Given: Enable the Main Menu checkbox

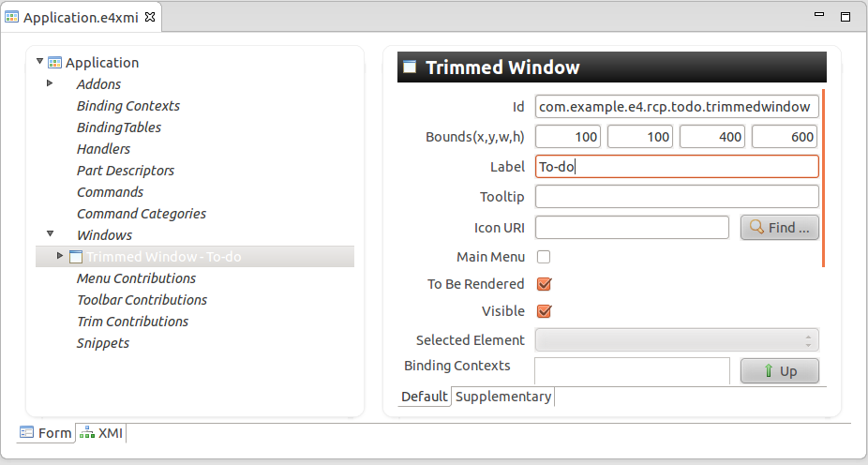Looking at the screenshot, I should coord(544,256).
